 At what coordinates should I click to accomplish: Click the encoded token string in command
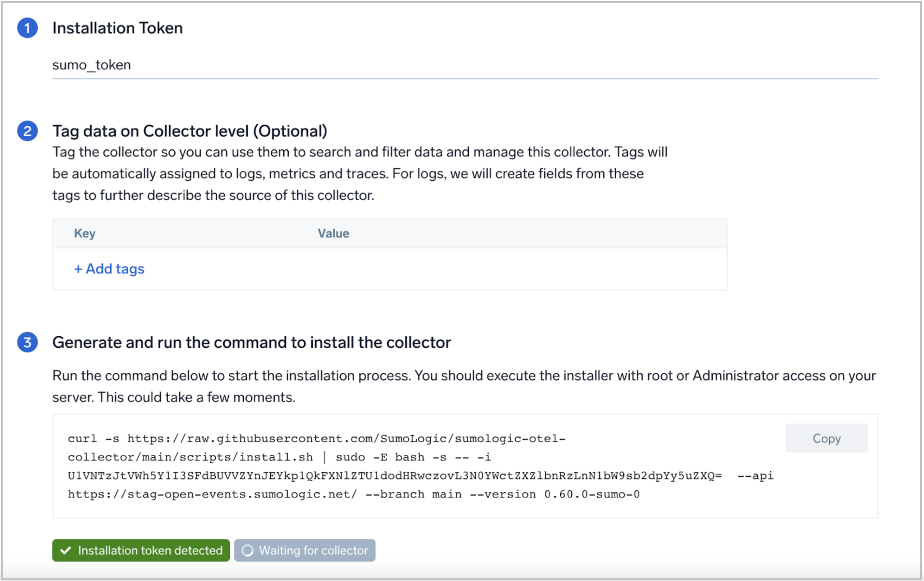pyautogui.click(x=394, y=476)
